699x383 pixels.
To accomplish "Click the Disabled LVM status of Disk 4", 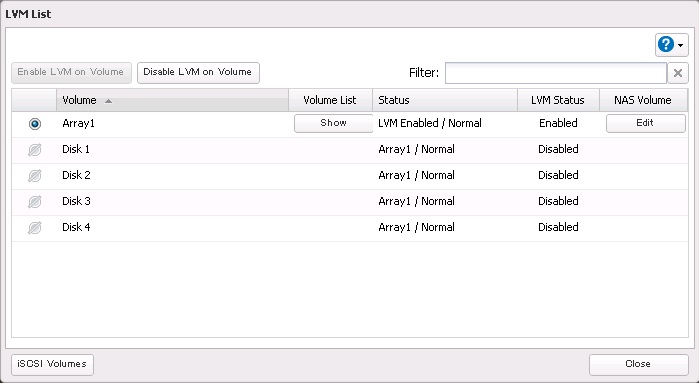I will point(558,227).
